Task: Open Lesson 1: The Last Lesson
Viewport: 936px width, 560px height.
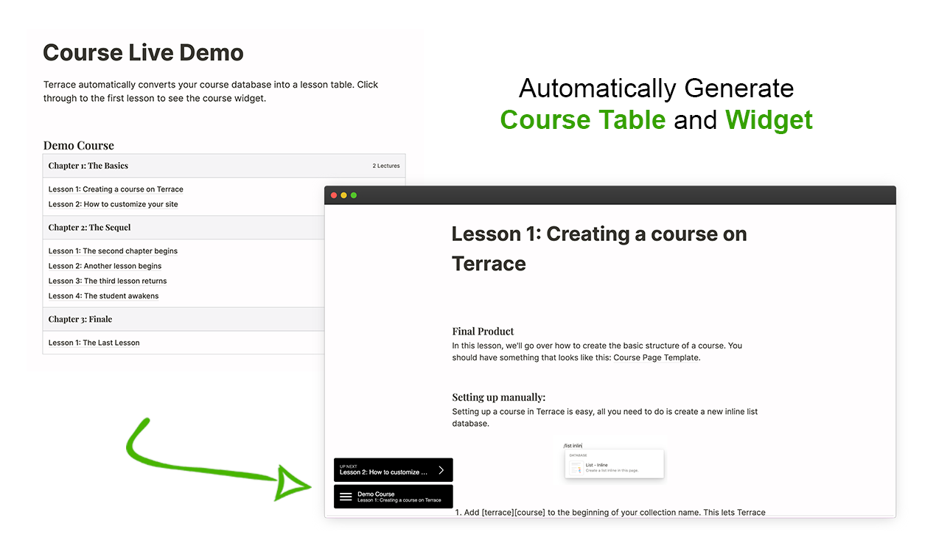Action: [x=94, y=343]
